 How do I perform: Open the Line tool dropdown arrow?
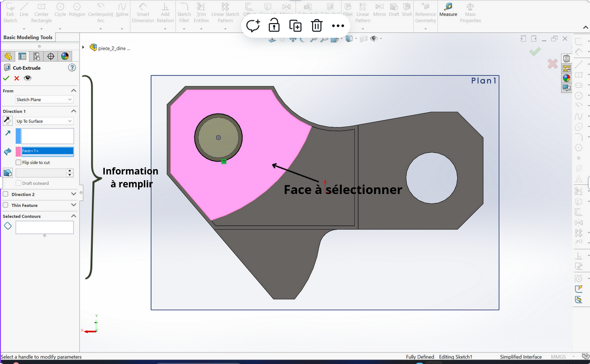24,29
